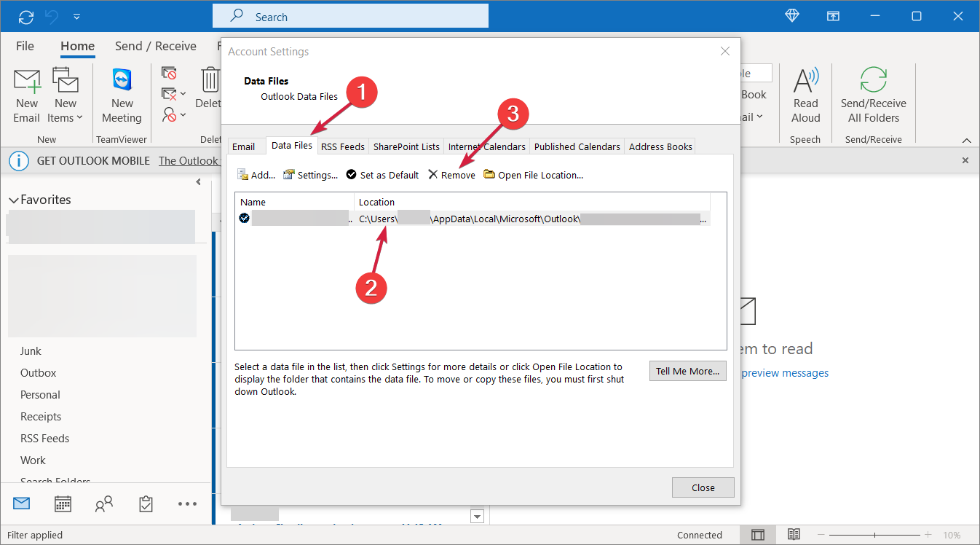
Task: Click Open File Location...
Action: pos(534,175)
